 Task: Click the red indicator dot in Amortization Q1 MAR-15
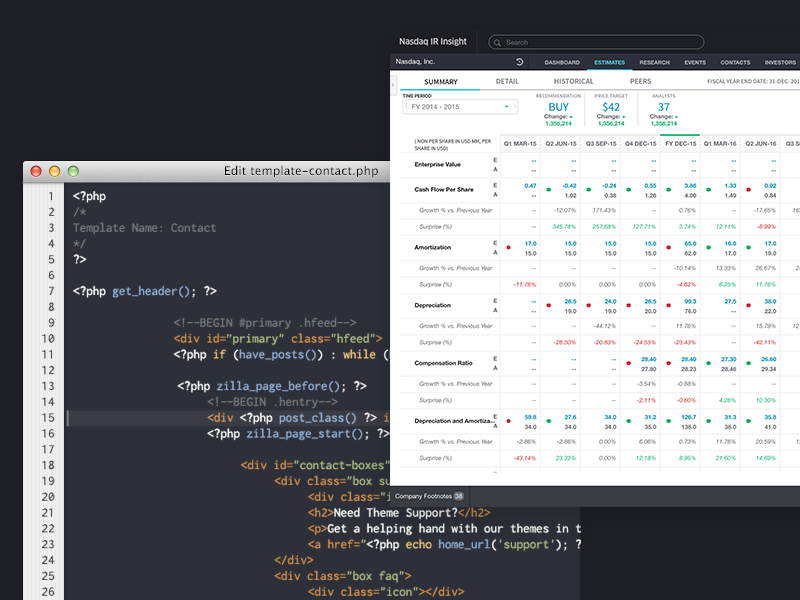[x=508, y=247]
